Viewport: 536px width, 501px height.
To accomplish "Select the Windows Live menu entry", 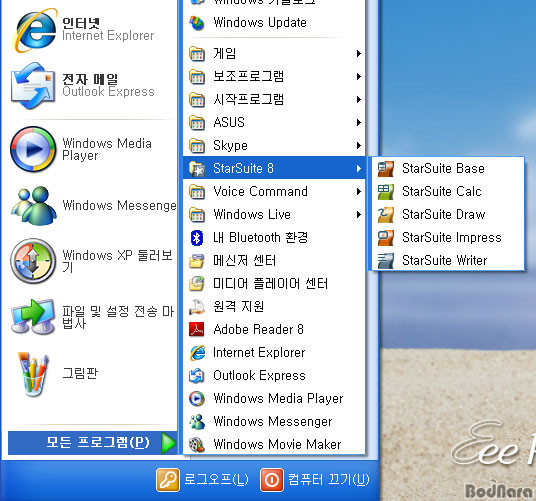I will coord(274,215).
